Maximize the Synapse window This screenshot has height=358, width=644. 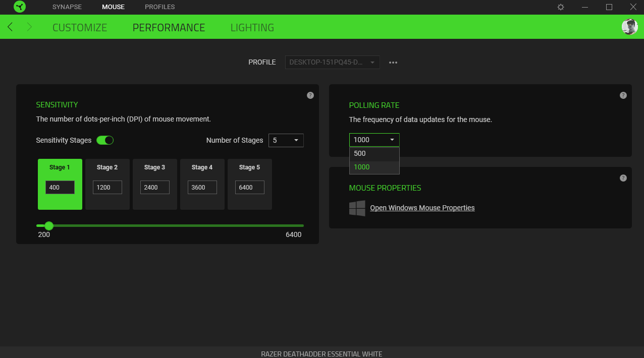[x=609, y=7]
